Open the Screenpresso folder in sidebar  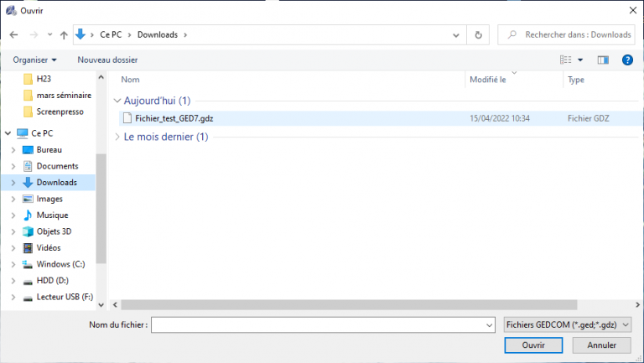coord(59,111)
